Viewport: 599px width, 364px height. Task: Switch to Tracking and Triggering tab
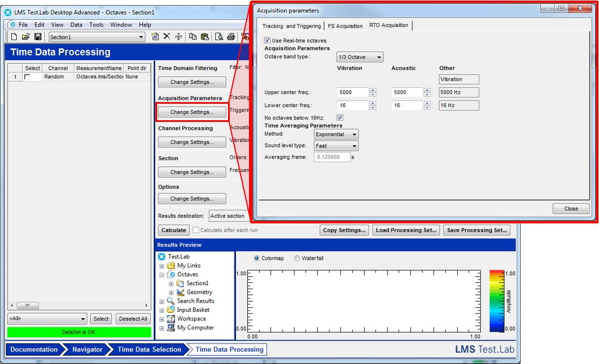[x=292, y=26]
